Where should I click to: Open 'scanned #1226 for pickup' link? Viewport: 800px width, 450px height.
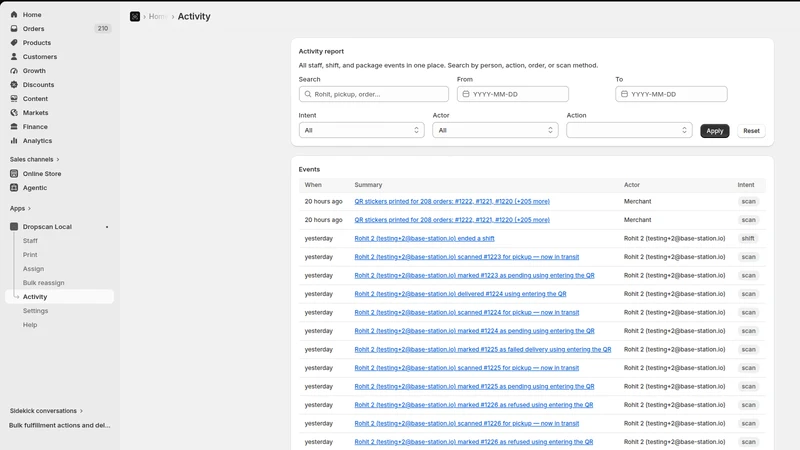pos(467,423)
